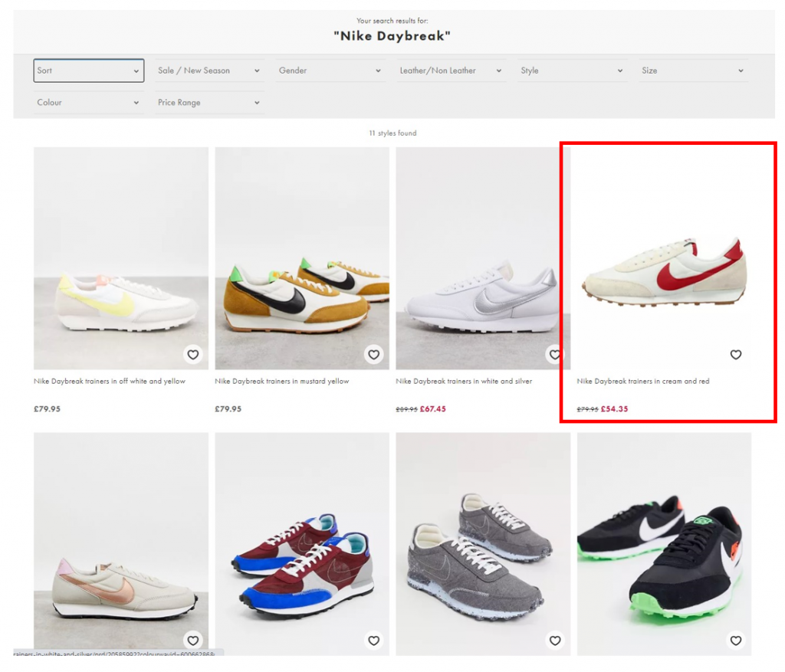785x672 pixels.
Task: Click heart on rose gold swoosh trainers
Action: click(192, 641)
